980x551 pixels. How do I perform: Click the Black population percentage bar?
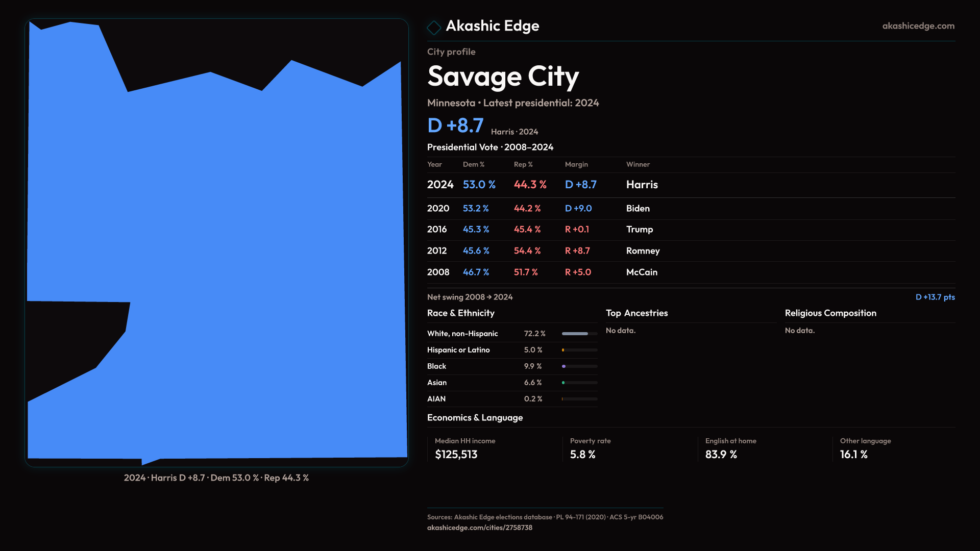(579, 366)
